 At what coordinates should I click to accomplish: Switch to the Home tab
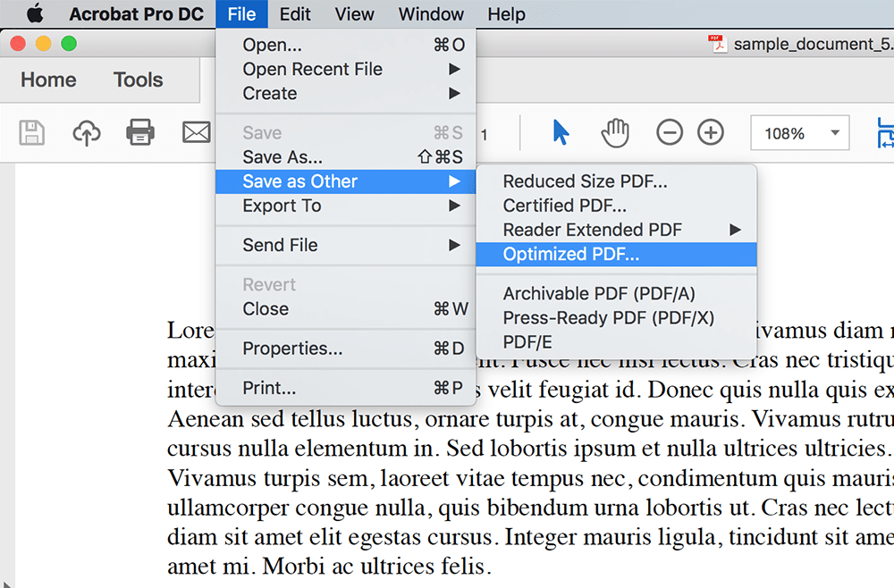click(48, 80)
